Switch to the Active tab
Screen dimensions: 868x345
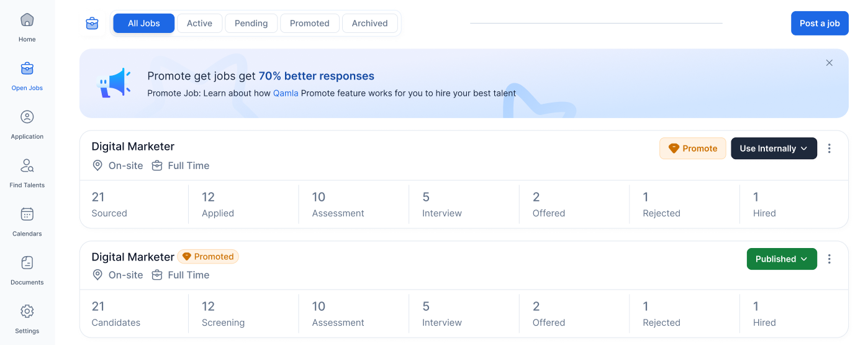[199, 24]
